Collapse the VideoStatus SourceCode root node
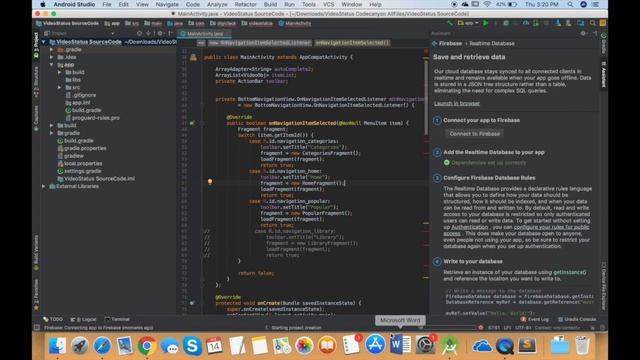640x360 pixels. [x=44, y=42]
